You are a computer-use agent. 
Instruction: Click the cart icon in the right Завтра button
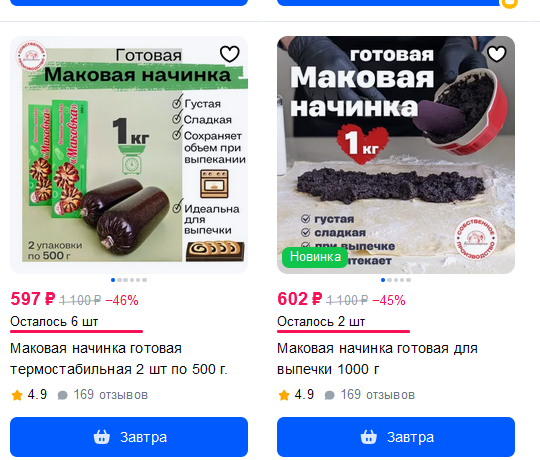point(369,437)
